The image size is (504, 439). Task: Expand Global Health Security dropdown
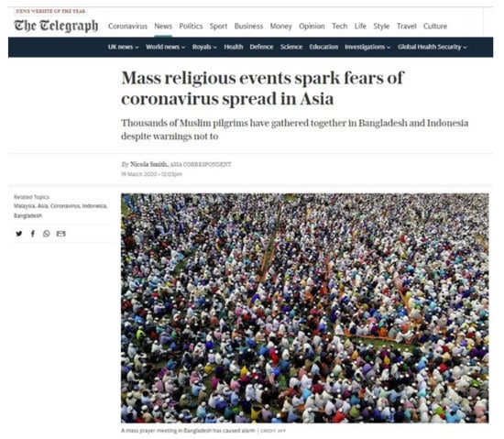coord(432,47)
